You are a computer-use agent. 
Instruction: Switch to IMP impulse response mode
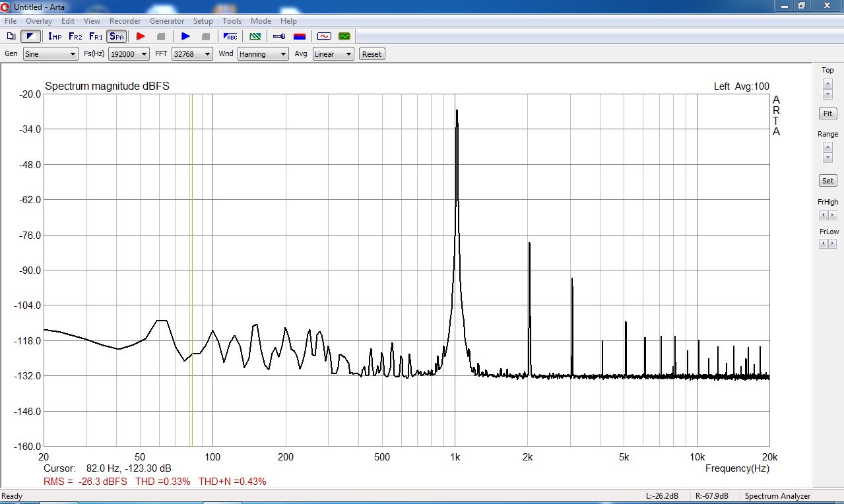(x=55, y=36)
